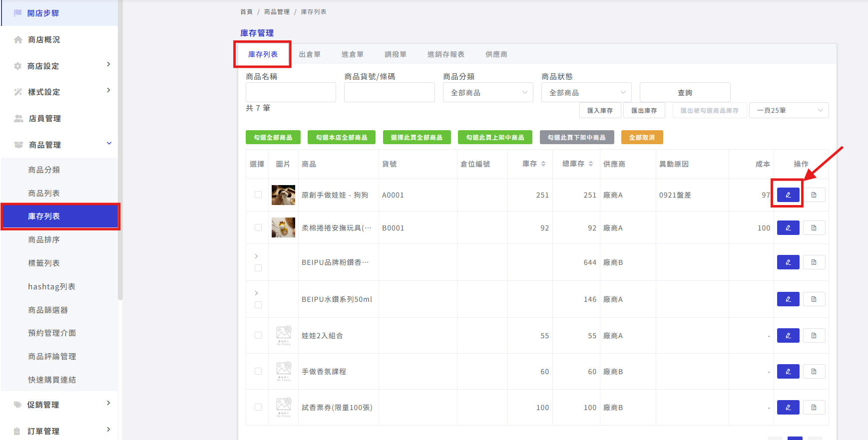The height and width of the screenshot is (440, 868).
Task: Tick checkbox for 柔棉捲捲安撫玩具
Action: (258, 227)
